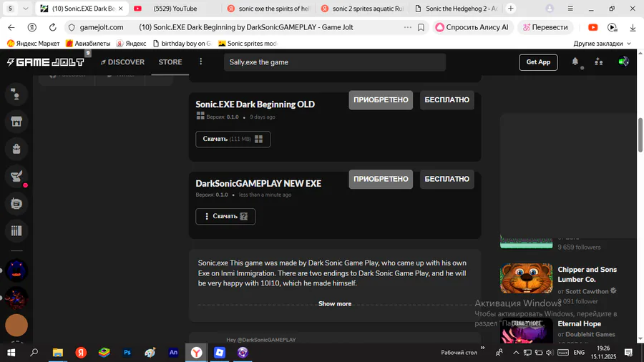
Task: Switch the ENG input language
Action: click(x=579, y=353)
